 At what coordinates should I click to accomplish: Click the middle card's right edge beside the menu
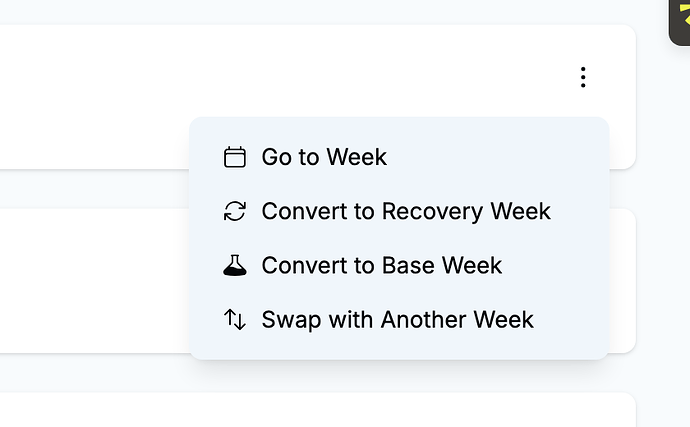[x=623, y=280]
